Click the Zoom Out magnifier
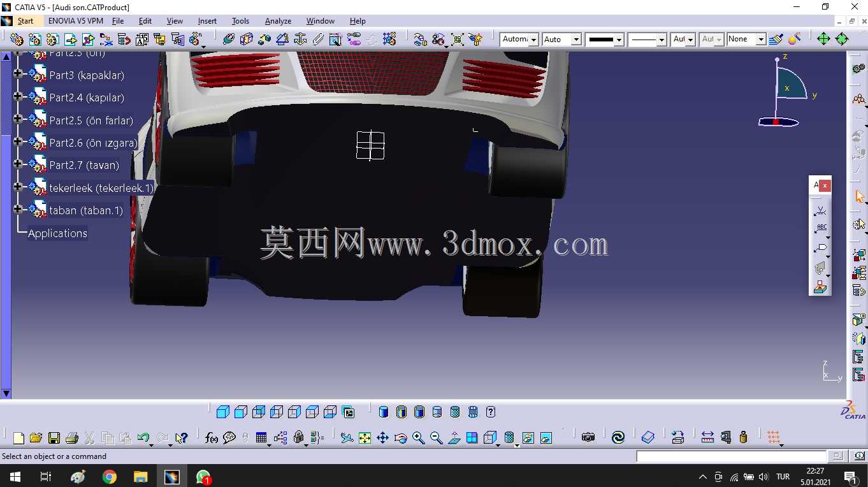This screenshot has height=487, width=868. [x=436, y=438]
